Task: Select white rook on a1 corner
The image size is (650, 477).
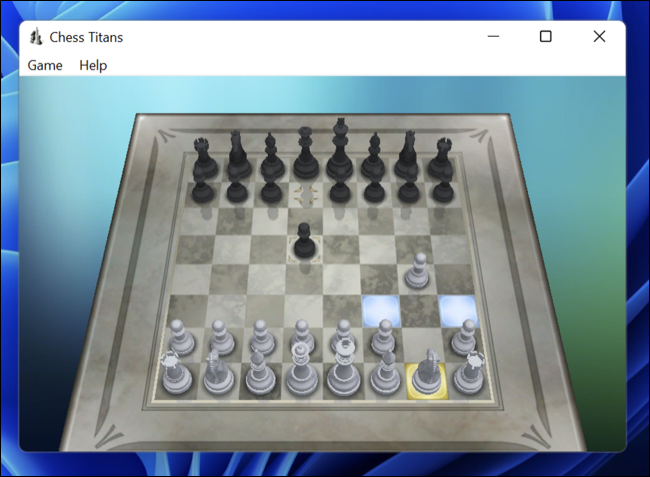Action: point(177,372)
